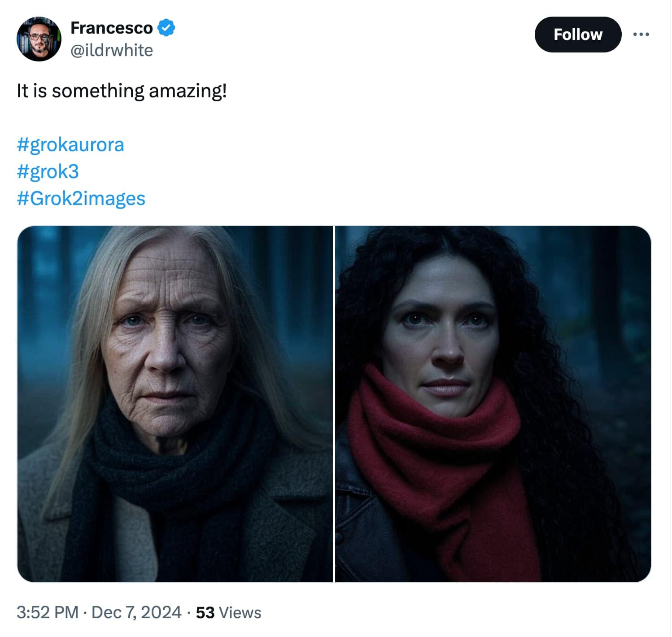Open Francesco's profile picture avatar
Viewport: 672px width, 637px height.
[39, 39]
